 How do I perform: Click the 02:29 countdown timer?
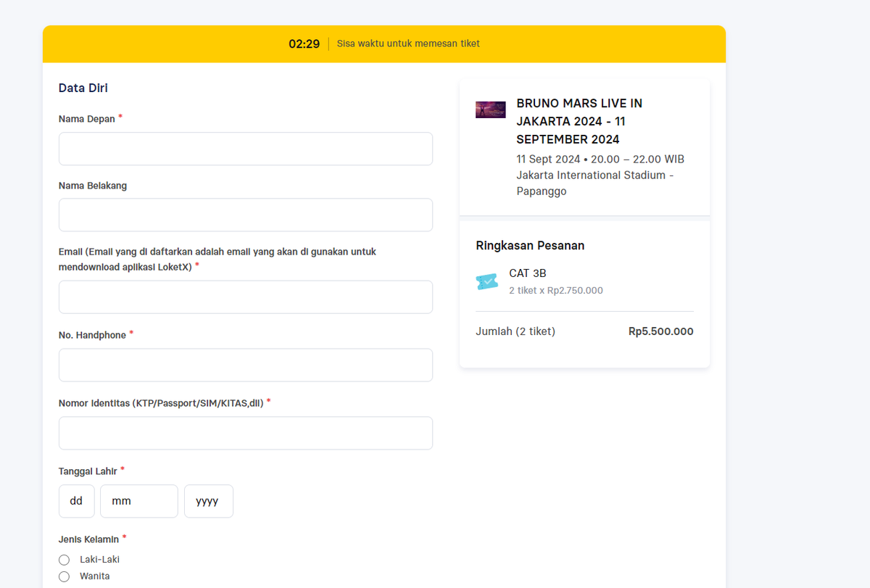point(304,44)
